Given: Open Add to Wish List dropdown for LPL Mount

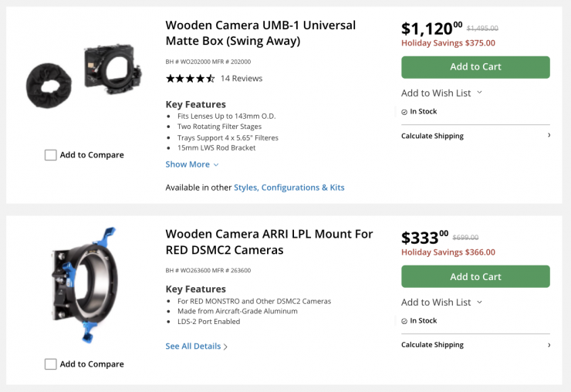Looking at the screenshot, I should coord(441,302).
